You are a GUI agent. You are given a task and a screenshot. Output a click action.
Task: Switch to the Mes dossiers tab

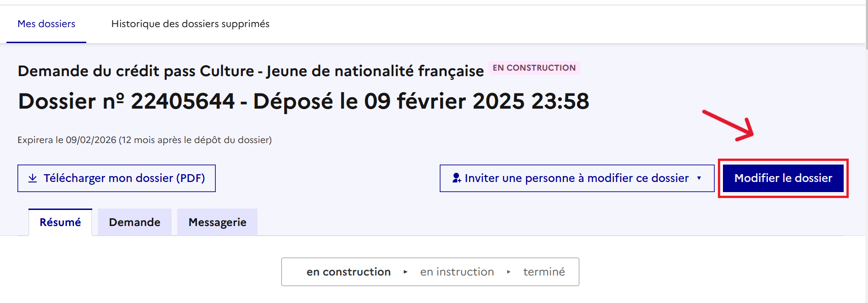(46, 24)
